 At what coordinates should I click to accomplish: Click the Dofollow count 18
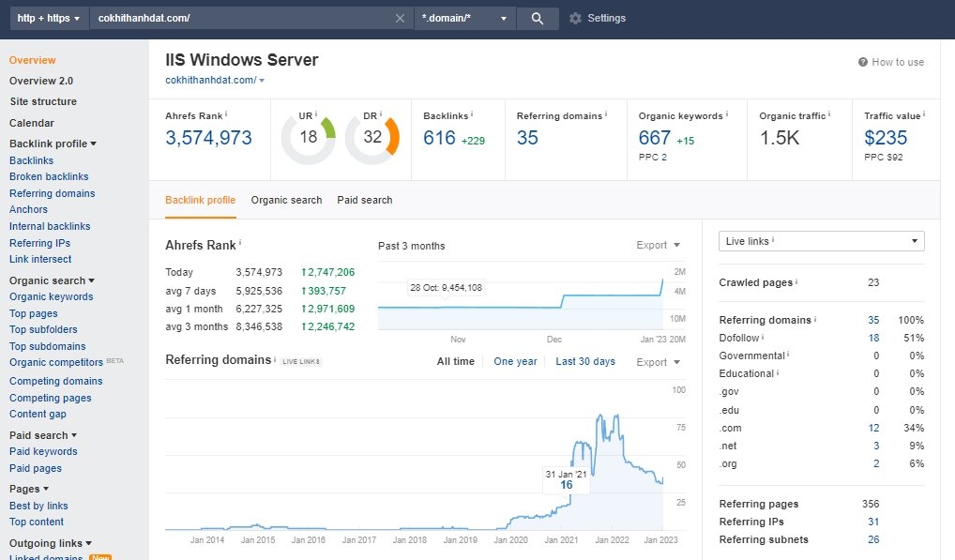point(874,338)
